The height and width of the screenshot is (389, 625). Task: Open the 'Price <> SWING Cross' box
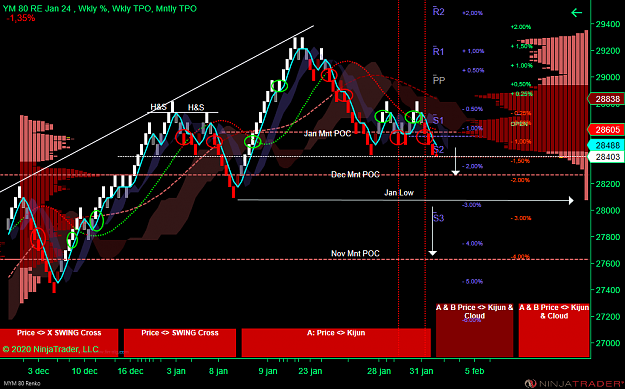point(180,343)
